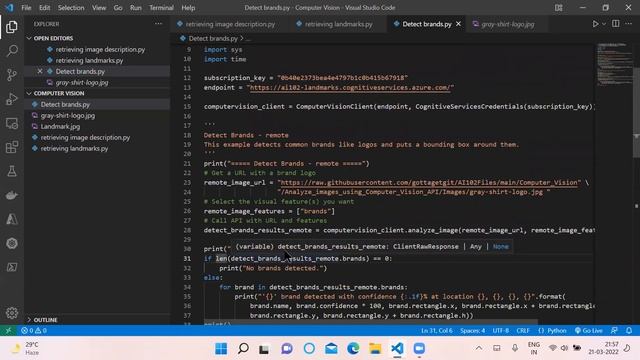Open the Manage gear menu
The width and height of the screenshot is (640, 360).
point(12,313)
